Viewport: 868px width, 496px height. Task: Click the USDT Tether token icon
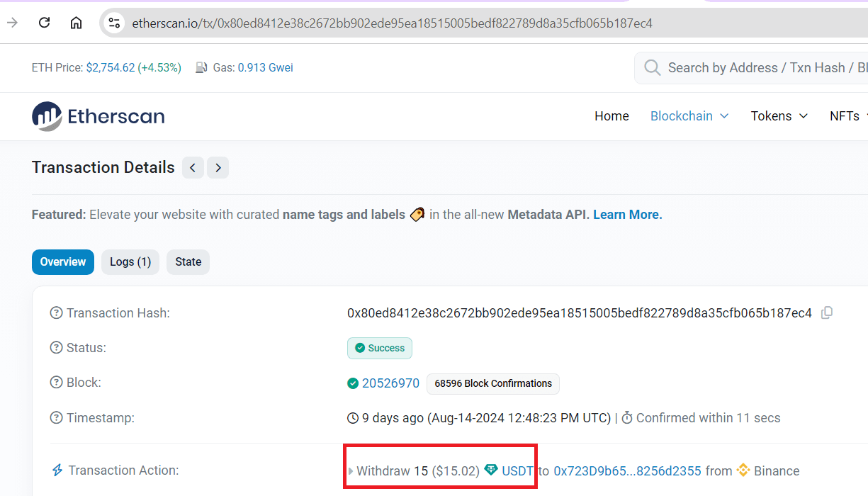(491, 470)
